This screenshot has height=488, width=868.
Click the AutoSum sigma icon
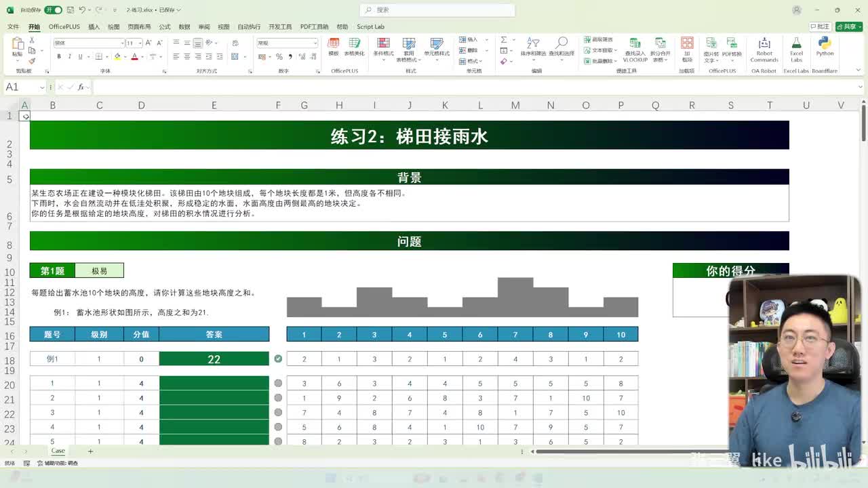pos(504,40)
